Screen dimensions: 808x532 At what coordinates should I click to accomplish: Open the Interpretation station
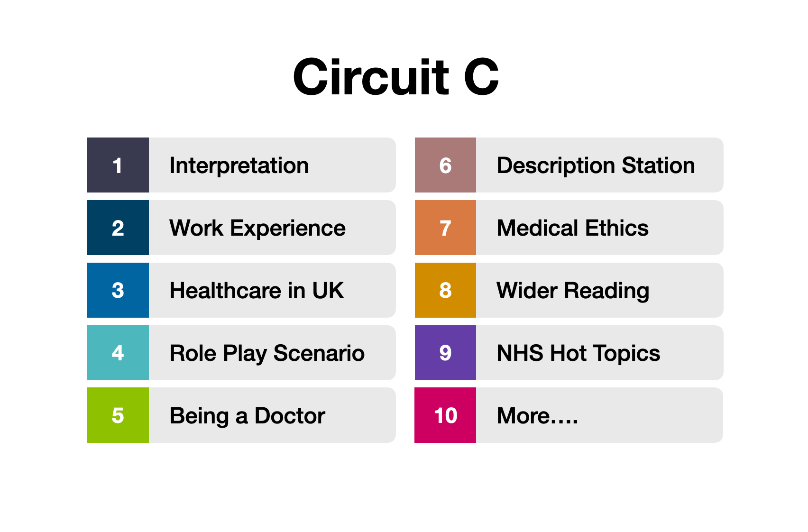point(239,165)
